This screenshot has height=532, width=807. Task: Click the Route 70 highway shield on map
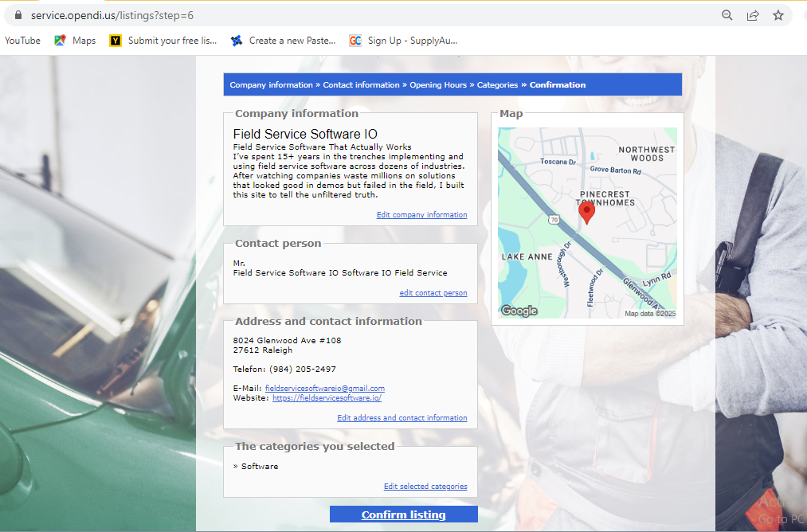coord(554,219)
